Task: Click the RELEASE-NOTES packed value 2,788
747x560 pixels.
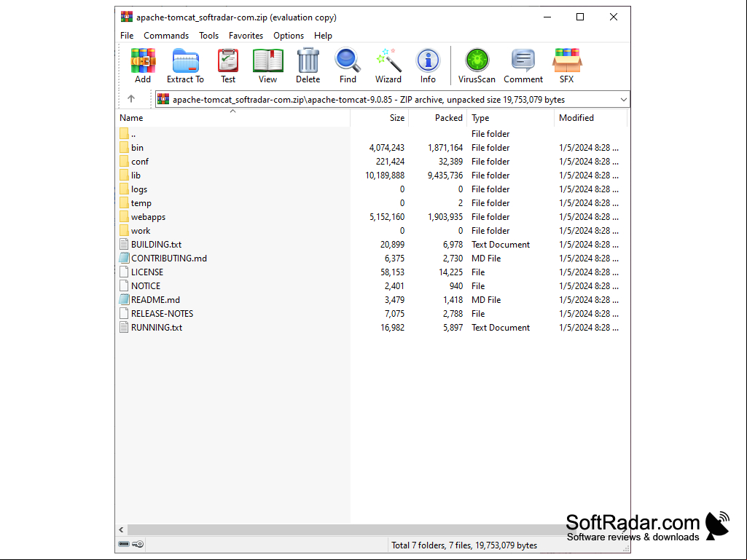Action: click(453, 313)
